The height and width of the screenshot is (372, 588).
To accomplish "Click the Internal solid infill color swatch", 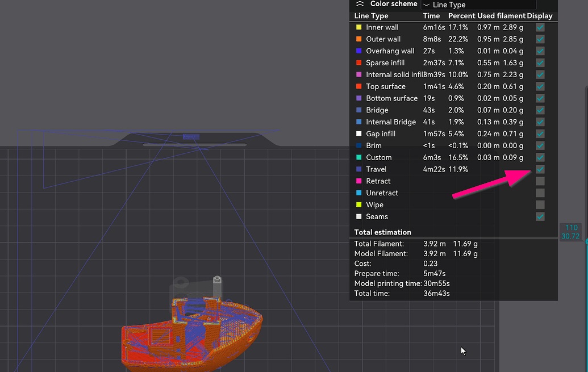I will tap(359, 74).
